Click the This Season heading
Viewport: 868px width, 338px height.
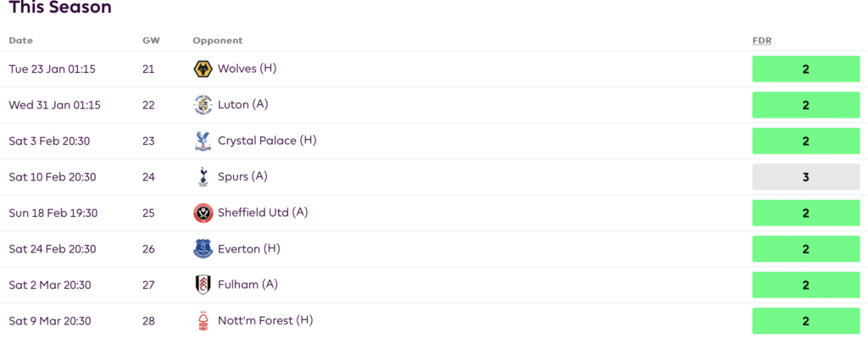pos(60,7)
